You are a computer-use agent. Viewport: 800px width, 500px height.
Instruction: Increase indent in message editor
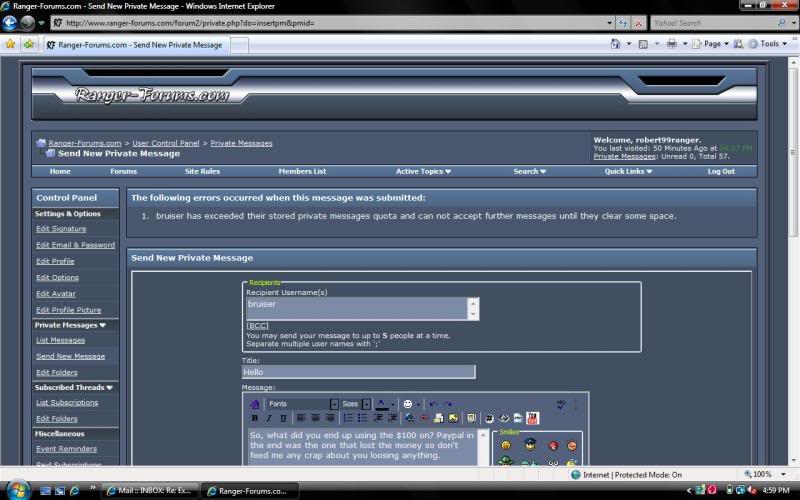[x=392, y=418]
